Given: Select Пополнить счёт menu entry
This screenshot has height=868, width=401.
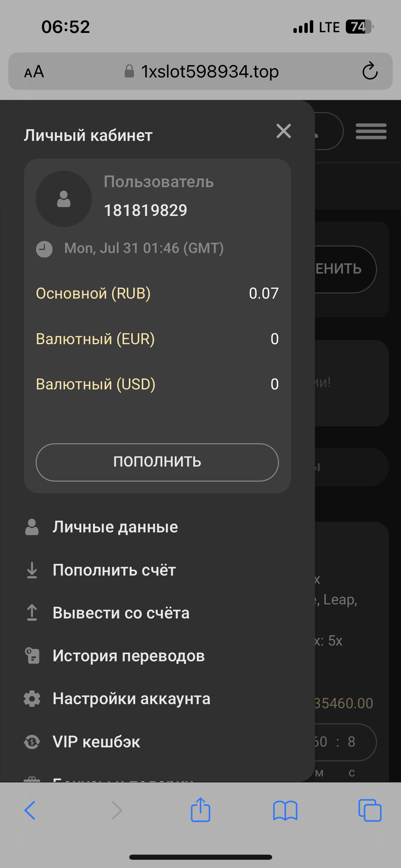Looking at the screenshot, I should pos(114,570).
